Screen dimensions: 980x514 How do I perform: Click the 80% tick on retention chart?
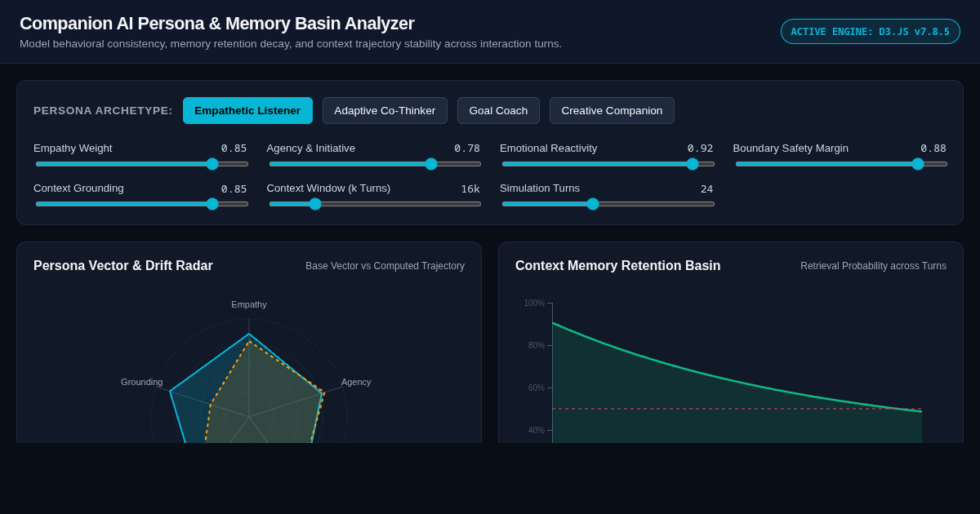click(x=537, y=346)
